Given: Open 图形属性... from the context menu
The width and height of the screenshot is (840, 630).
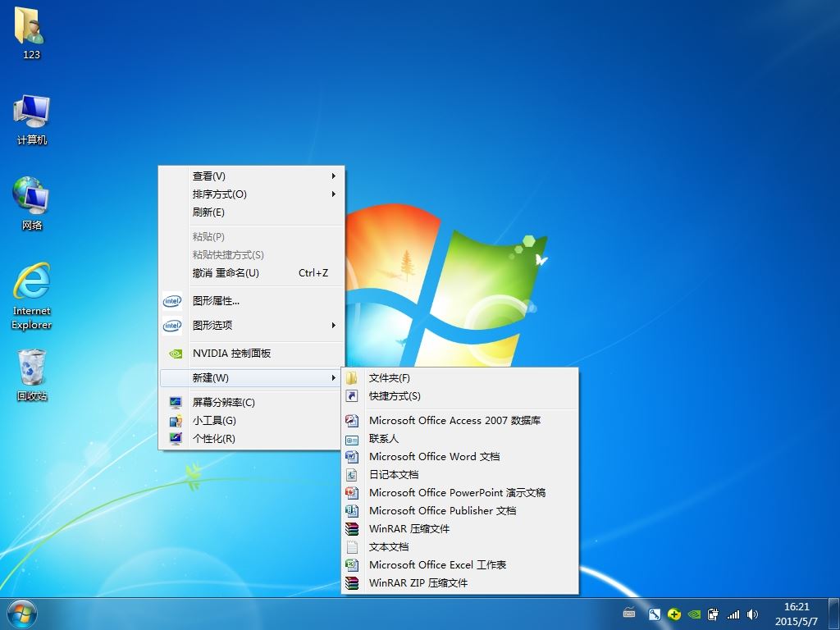Looking at the screenshot, I should tap(251, 301).
